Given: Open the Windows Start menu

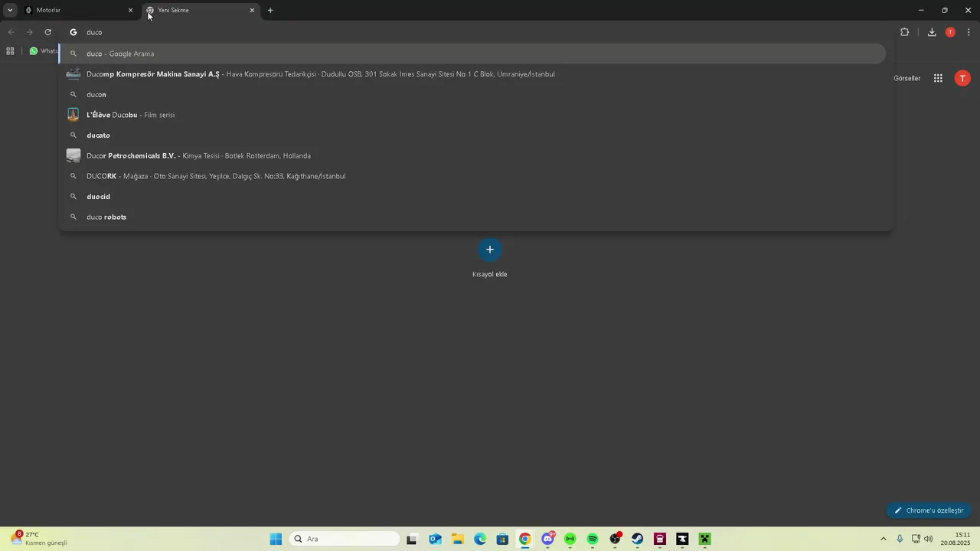Looking at the screenshot, I should tap(276, 539).
